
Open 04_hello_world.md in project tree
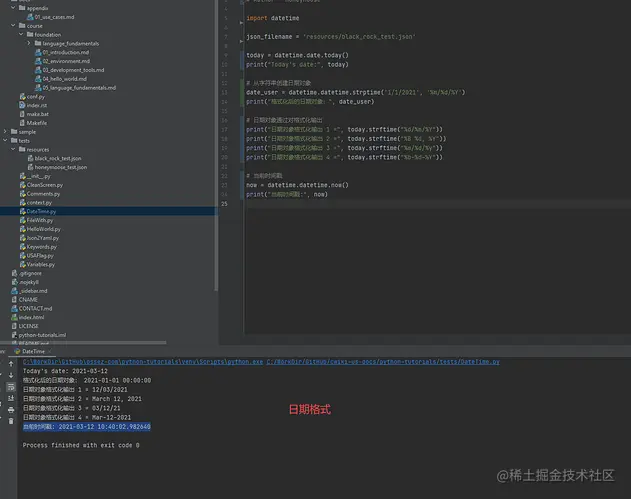64,79
